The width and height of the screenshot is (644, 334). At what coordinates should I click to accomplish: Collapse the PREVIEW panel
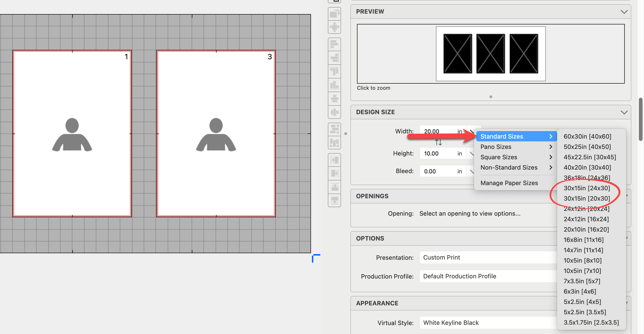[x=624, y=12]
